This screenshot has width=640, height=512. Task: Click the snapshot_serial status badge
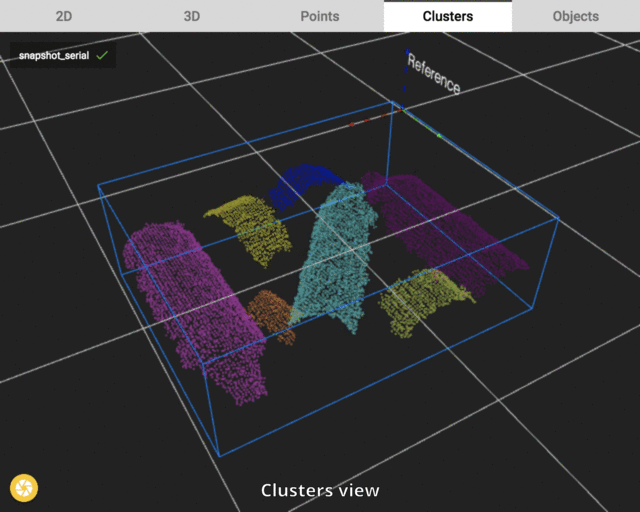(x=63, y=55)
